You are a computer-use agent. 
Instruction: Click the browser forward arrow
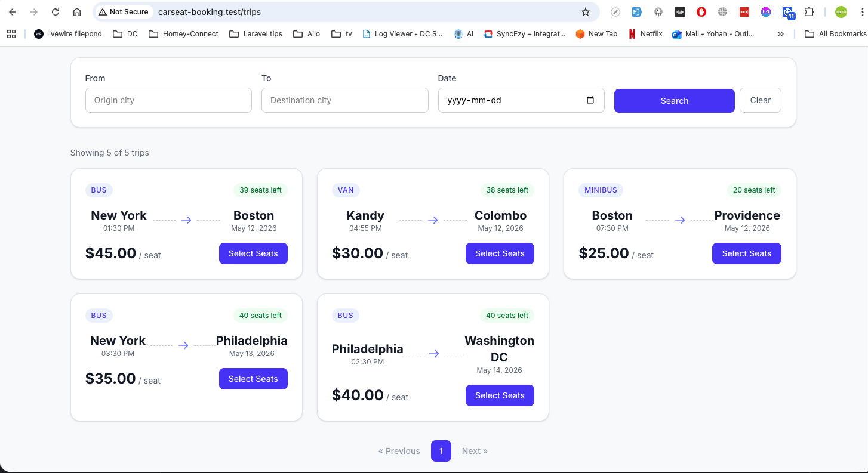point(34,12)
